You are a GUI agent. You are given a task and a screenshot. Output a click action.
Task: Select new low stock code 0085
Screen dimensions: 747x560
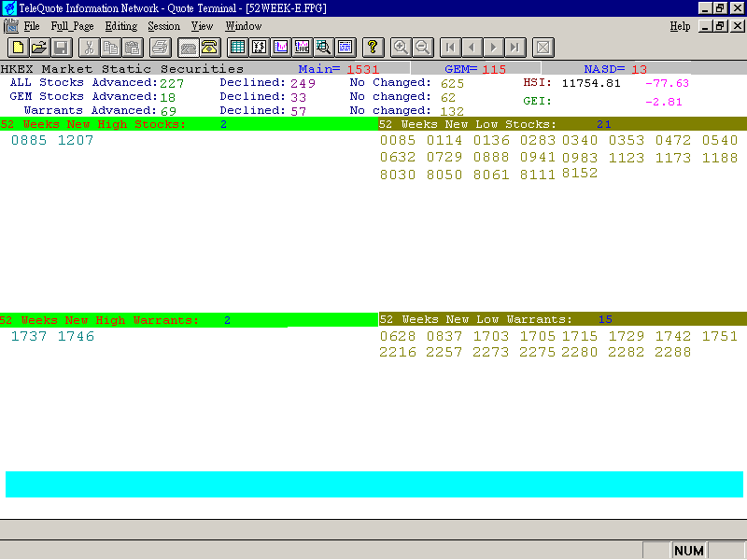point(398,141)
